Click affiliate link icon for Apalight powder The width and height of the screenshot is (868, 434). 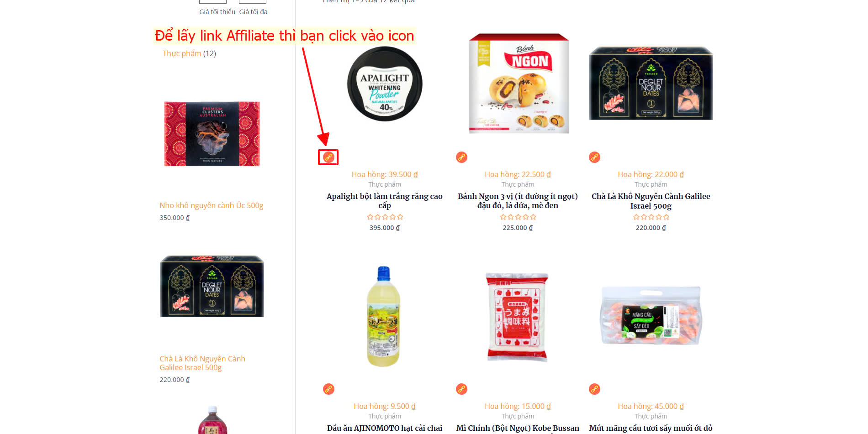click(328, 157)
